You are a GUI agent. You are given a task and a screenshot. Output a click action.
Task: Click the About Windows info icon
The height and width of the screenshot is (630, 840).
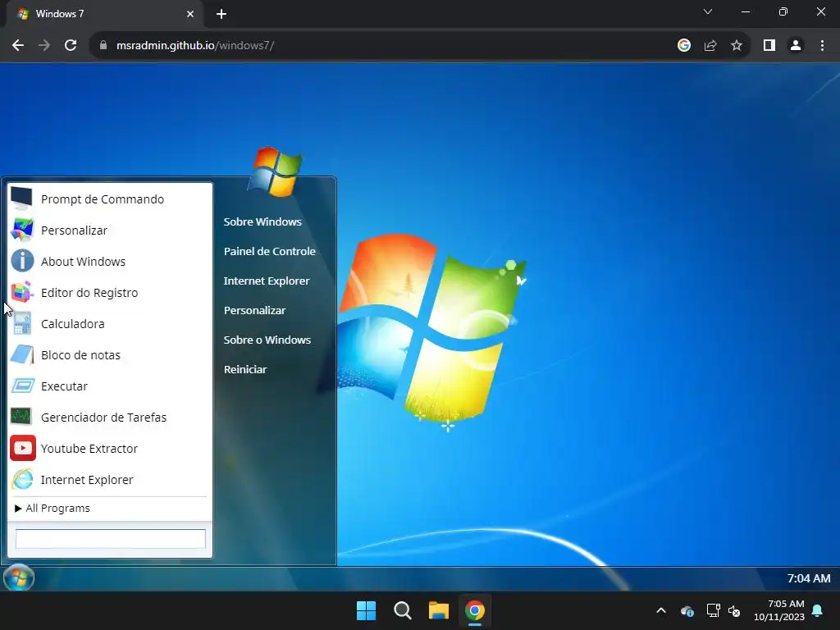22,261
